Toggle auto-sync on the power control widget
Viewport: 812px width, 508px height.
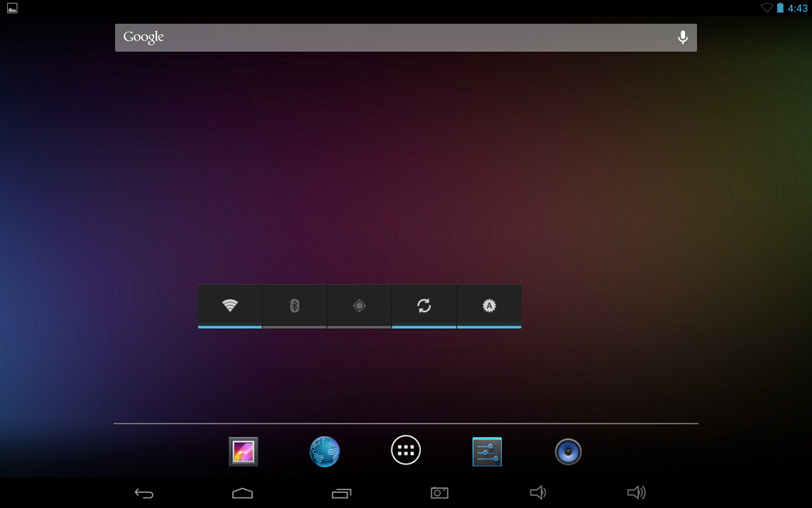[x=423, y=306]
